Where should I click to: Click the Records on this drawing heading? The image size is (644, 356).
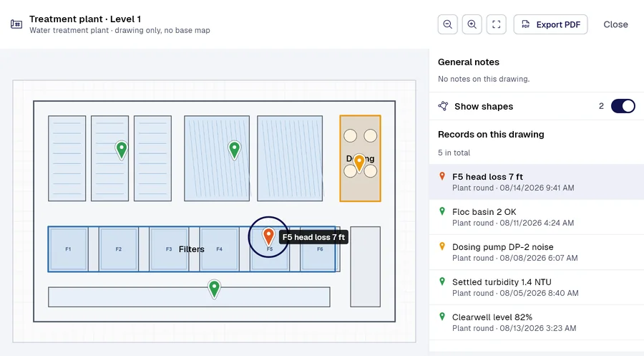[x=491, y=135]
